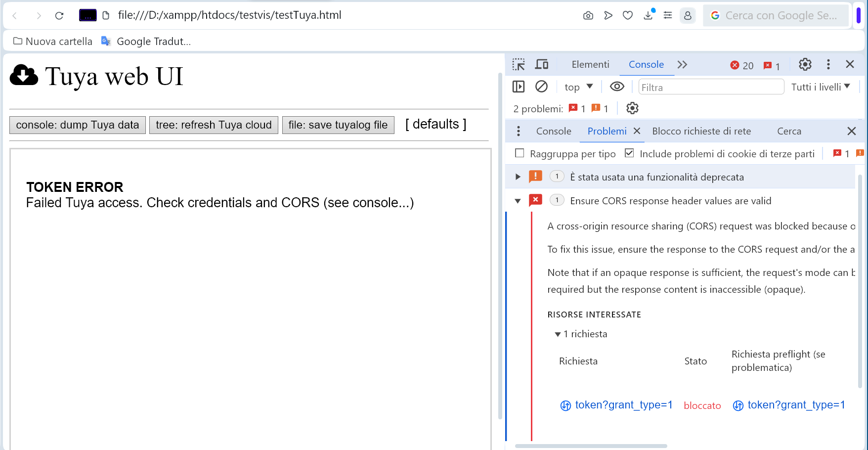The height and width of the screenshot is (450, 868).
Task: Close the DevTools panel
Action: pos(850,64)
